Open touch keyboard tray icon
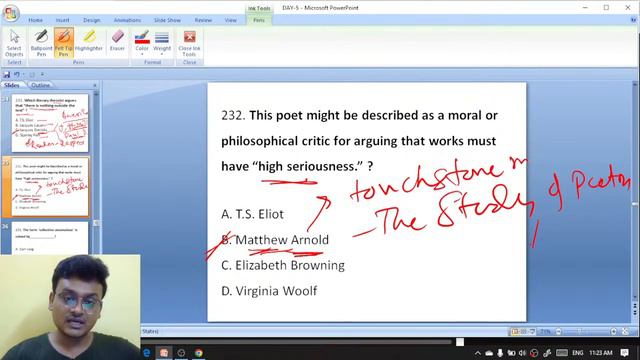 point(562,353)
